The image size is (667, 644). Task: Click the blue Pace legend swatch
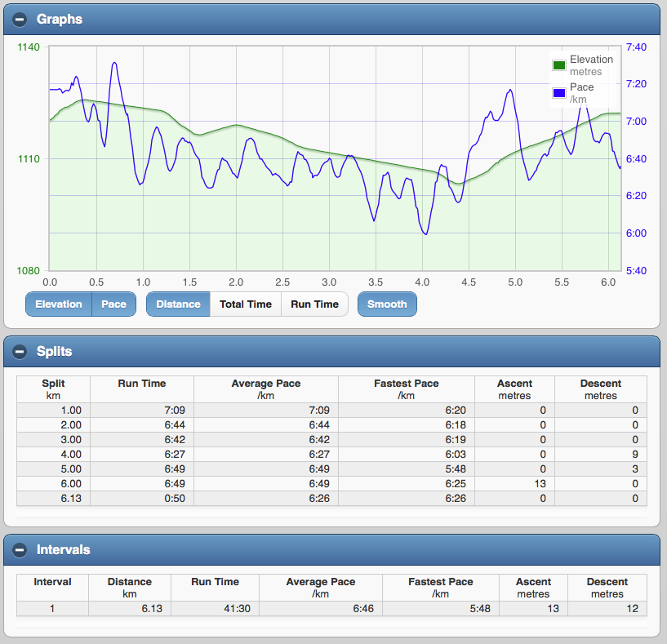click(559, 93)
